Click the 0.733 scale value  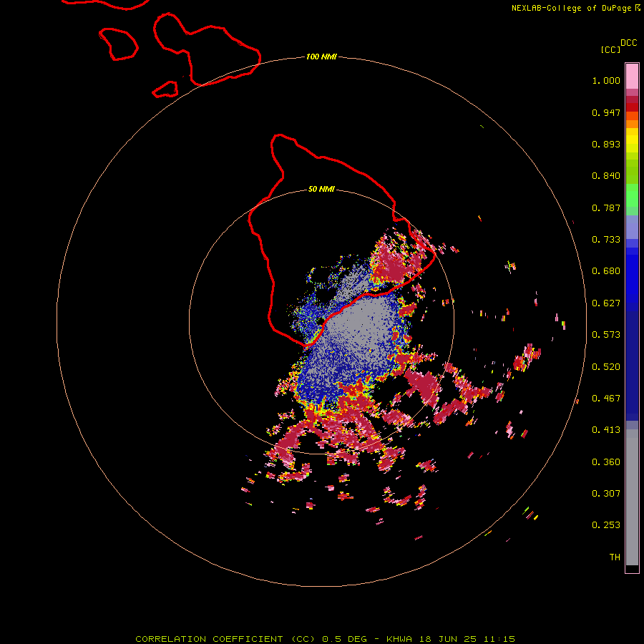click(x=606, y=240)
